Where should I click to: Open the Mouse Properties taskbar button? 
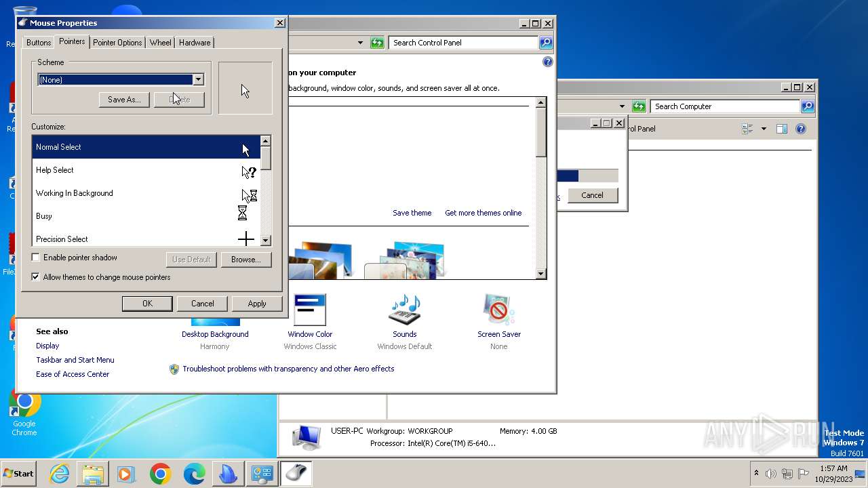pos(296,474)
